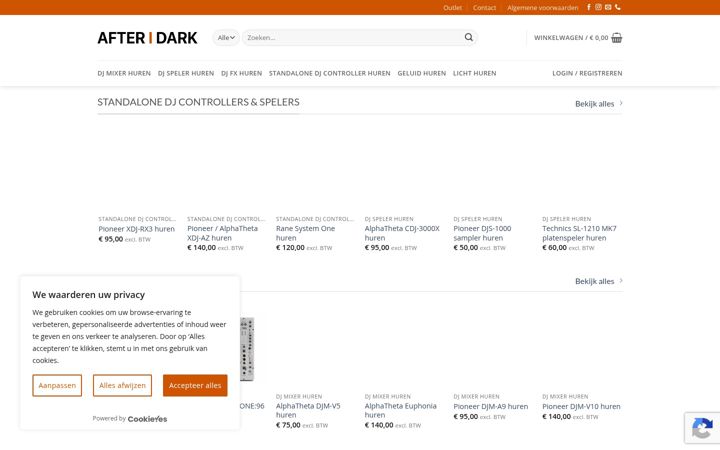
Task: Click the phone icon in top bar
Action: pos(618,7)
